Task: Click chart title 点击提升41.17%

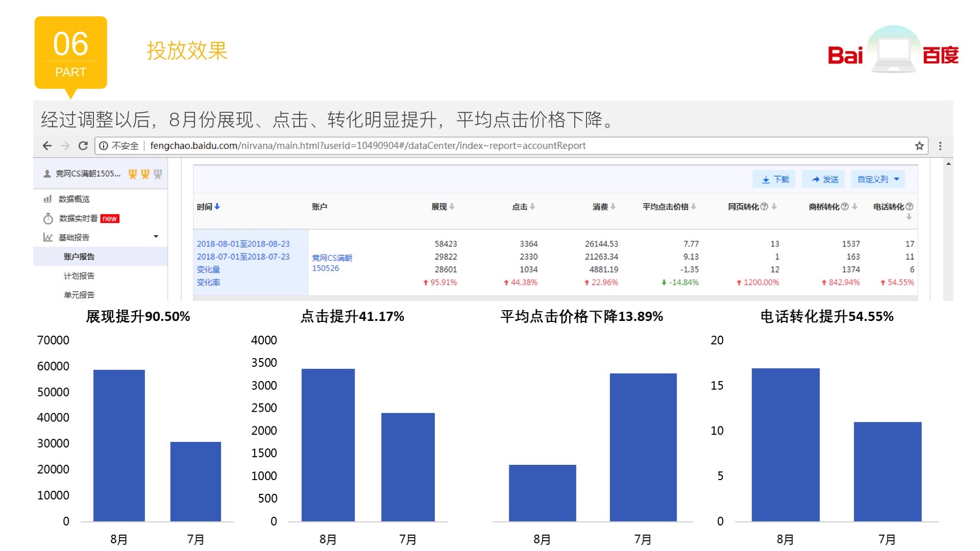Action: 352,316
